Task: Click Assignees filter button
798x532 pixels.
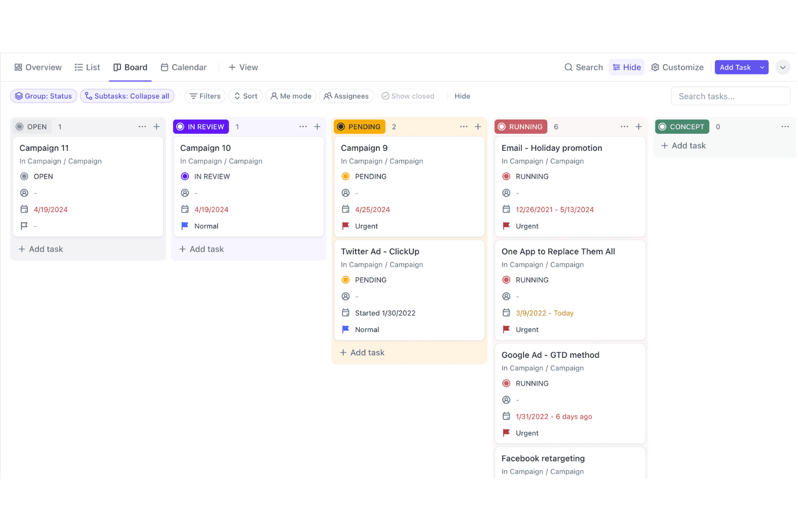Action: [x=347, y=96]
